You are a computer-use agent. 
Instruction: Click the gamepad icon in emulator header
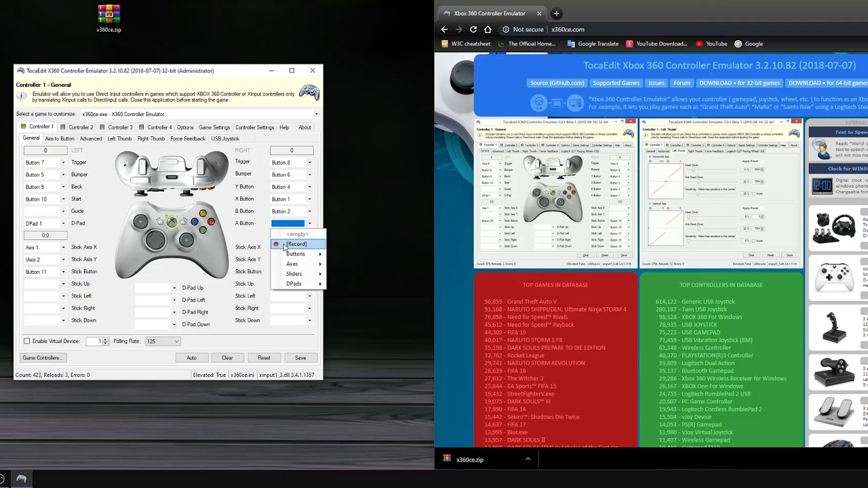(x=309, y=91)
